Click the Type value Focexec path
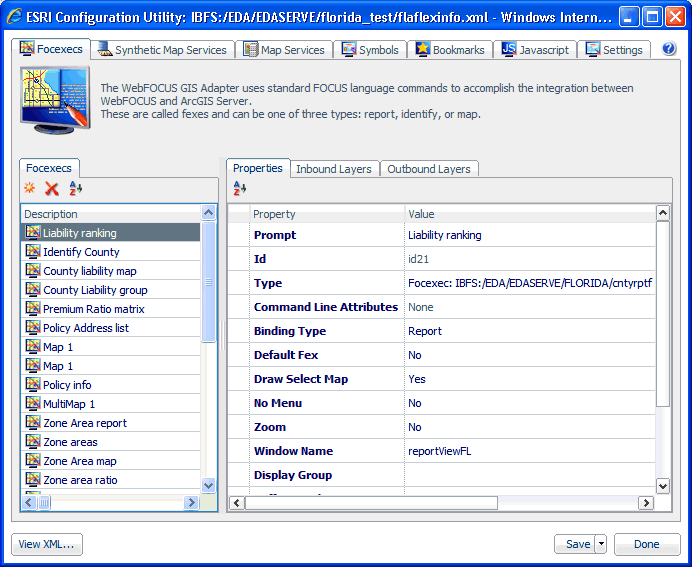 tap(530, 283)
